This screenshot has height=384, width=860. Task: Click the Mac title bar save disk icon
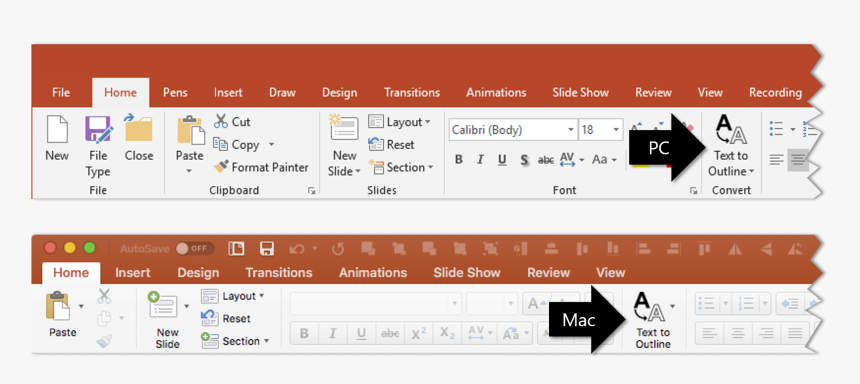coord(267,249)
